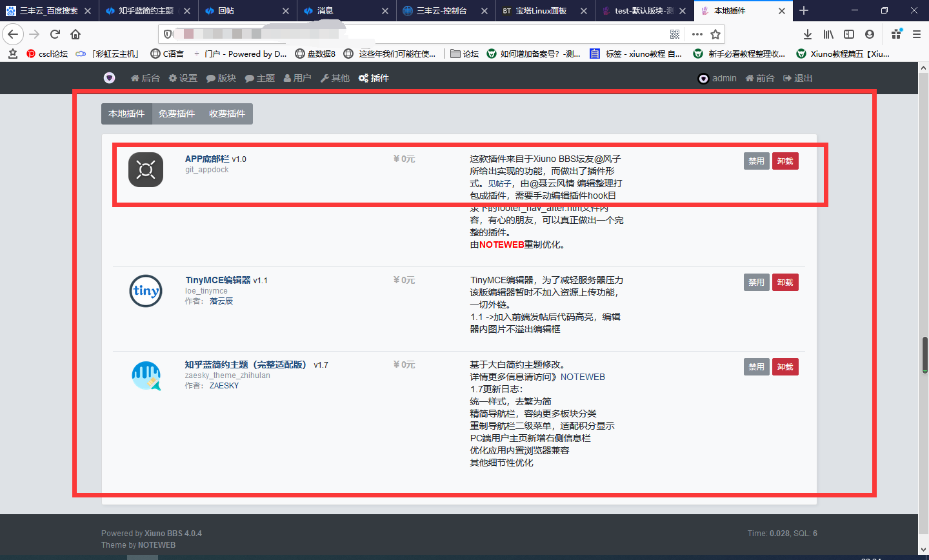This screenshot has width=929, height=560.
Task: Select the 本地插件 plugin tab
Action: click(x=126, y=114)
